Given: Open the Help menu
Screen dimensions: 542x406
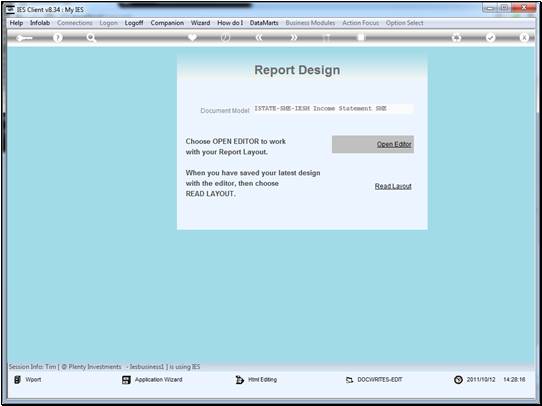Looking at the screenshot, I should [x=16, y=23].
